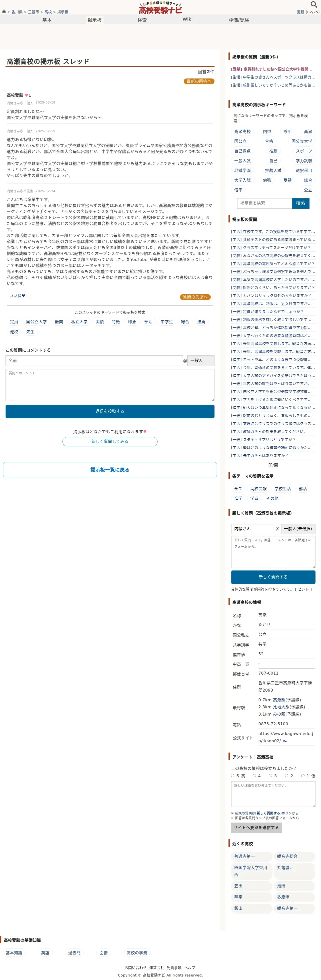Screen dimensions: 321x980
Task: Select the 自己採点 sidebar keyword
Action: point(242,151)
